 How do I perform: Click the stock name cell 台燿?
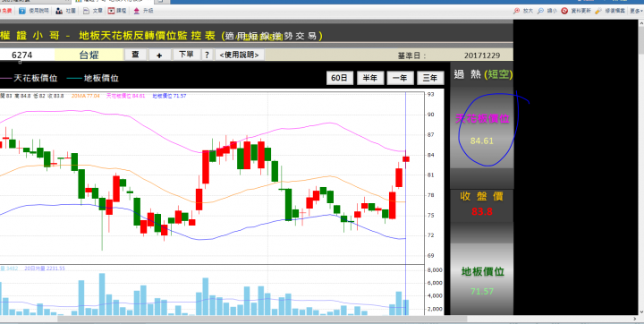[89, 55]
